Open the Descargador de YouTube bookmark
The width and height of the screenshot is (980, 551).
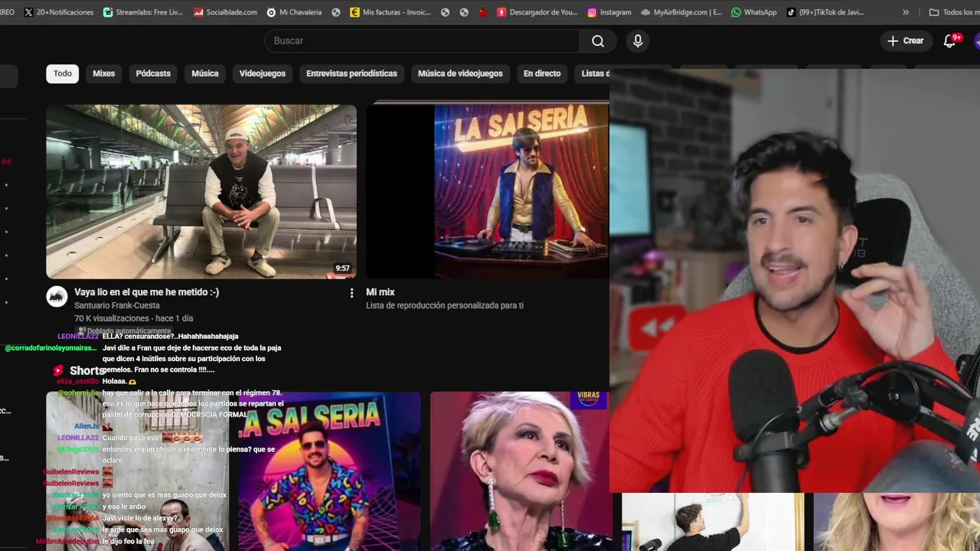(537, 12)
